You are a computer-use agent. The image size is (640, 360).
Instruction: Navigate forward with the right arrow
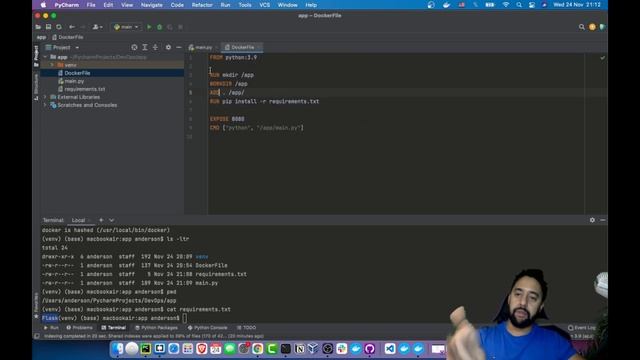tap(82, 27)
